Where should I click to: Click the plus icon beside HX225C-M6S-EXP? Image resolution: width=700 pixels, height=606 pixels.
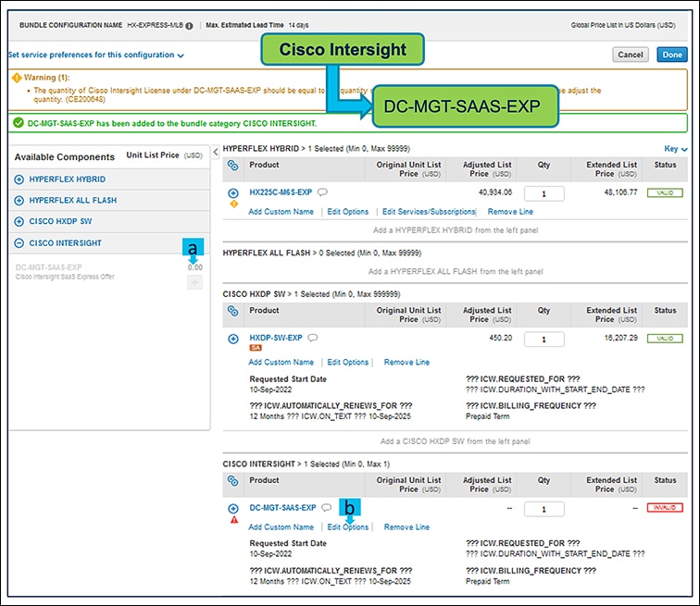tap(233, 193)
